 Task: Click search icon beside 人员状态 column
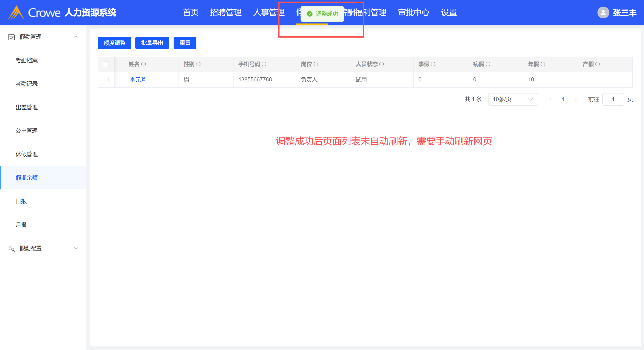tap(381, 64)
